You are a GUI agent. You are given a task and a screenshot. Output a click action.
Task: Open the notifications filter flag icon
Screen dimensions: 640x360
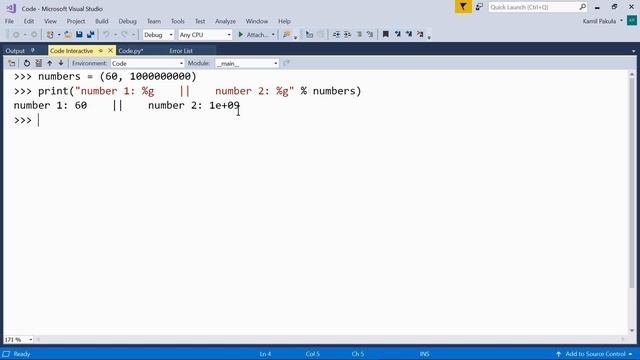(x=463, y=7)
